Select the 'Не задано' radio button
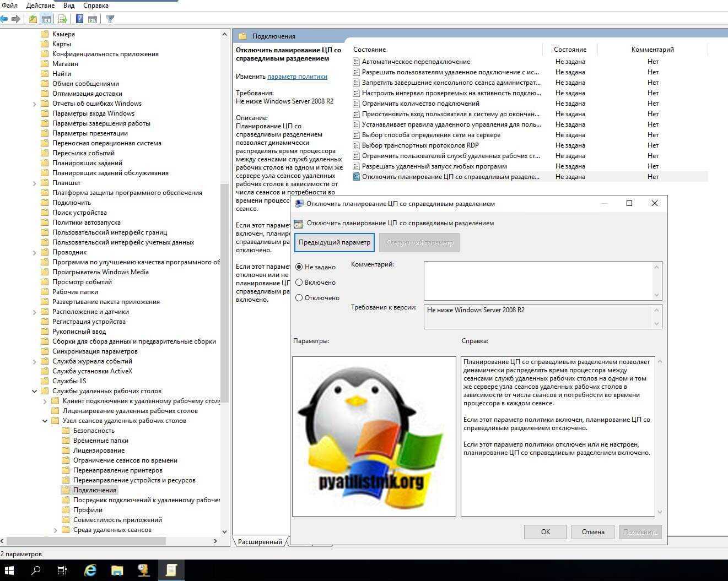728x581 pixels. 299,267
